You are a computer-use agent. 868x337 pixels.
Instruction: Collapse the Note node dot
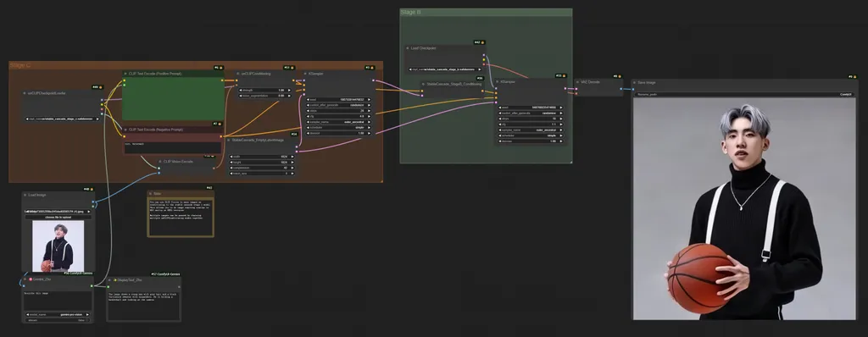click(x=151, y=194)
